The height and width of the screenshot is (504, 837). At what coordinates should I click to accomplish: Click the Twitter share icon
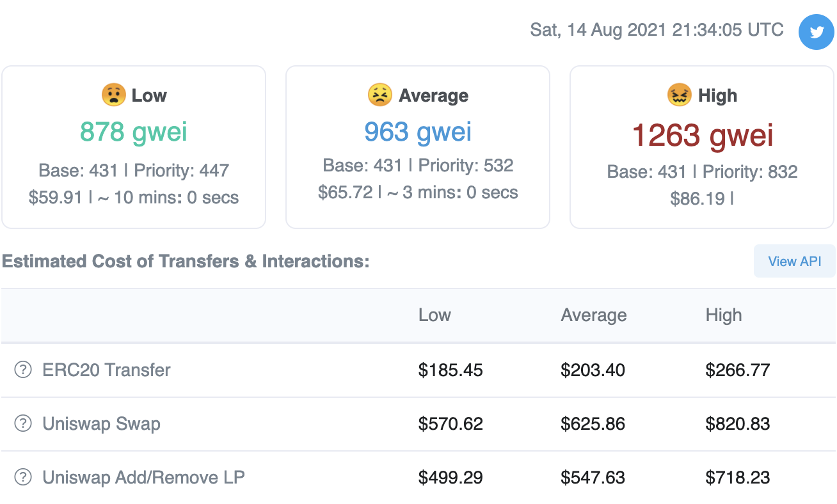click(x=817, y=32)
